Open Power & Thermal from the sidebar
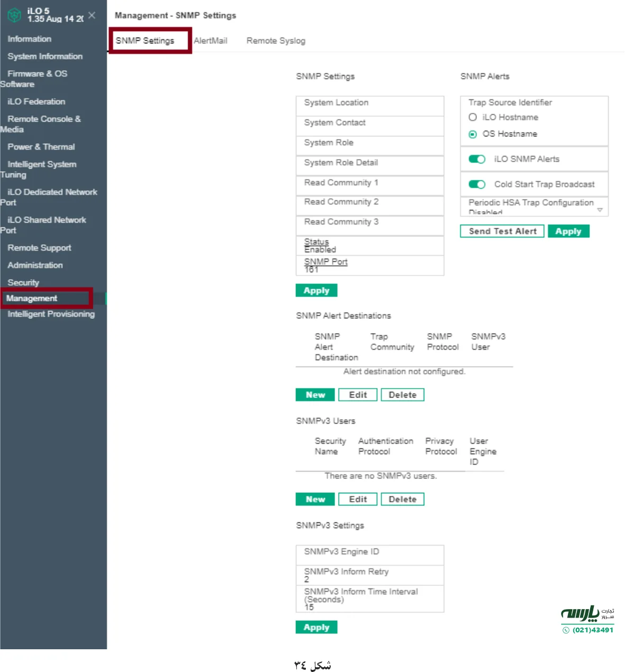Image resolution: width=625 pixels, height=672 pixels. click(x=41, y=146)
